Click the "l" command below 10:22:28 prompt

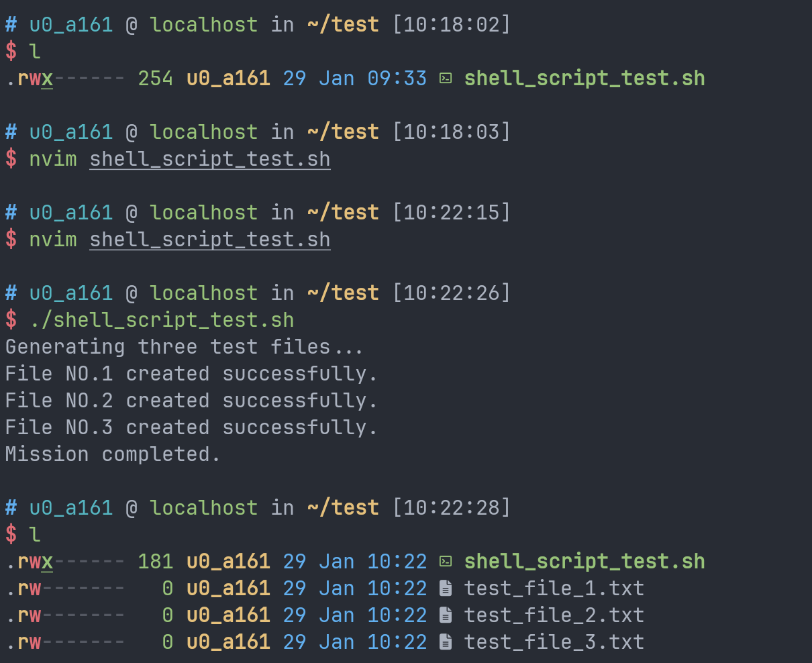[35, 535]
